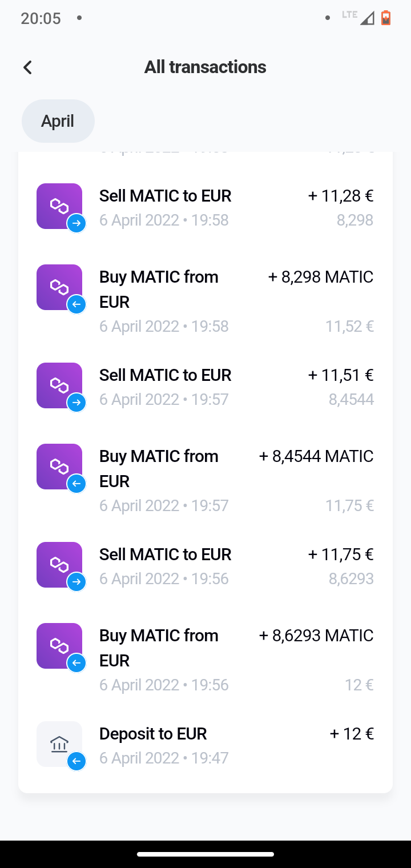This screenshot has height=868, width=411.
Task: Tap the All transactions title
Action: (x=205, y=67)
